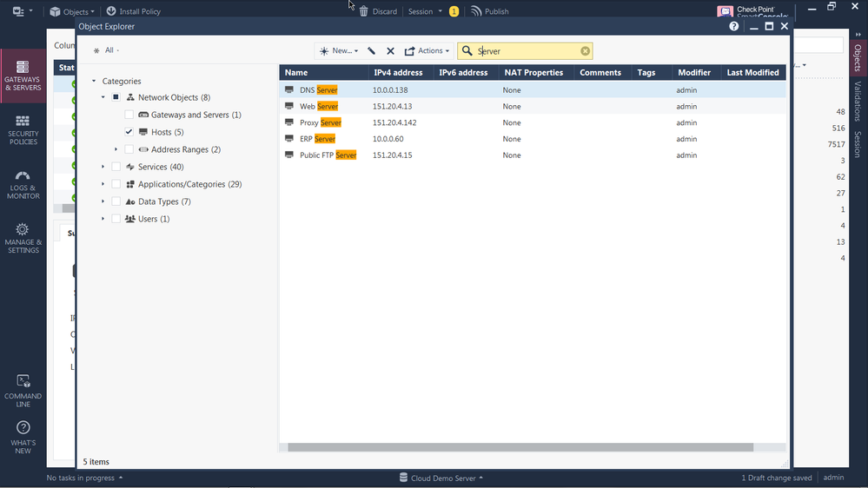
Task: Open the session changes badge
Action: [x=454, y=11]
